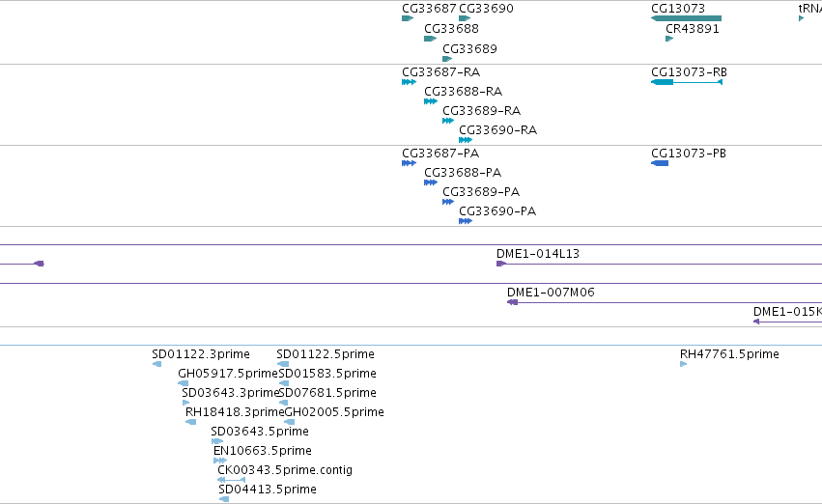This screenshot has height=504, width=822.
Task: Click the SD04413.5prime label
Action: (x=268, y=490)
